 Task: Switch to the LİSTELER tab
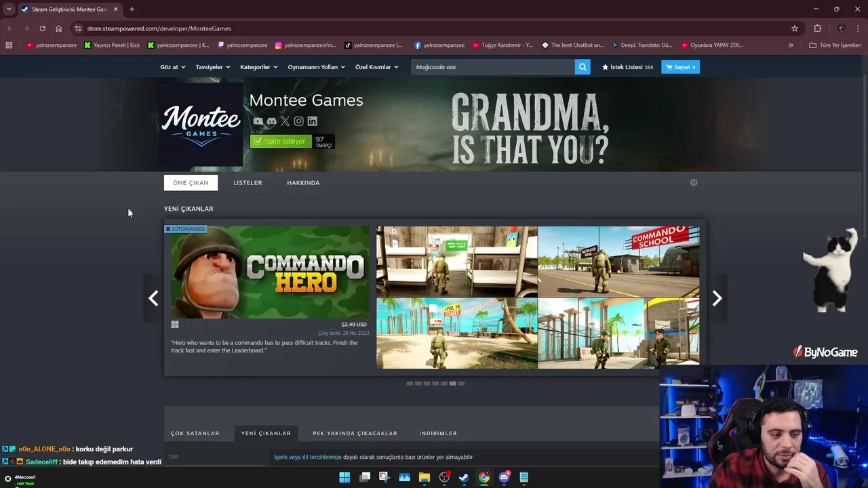point(248,182)
